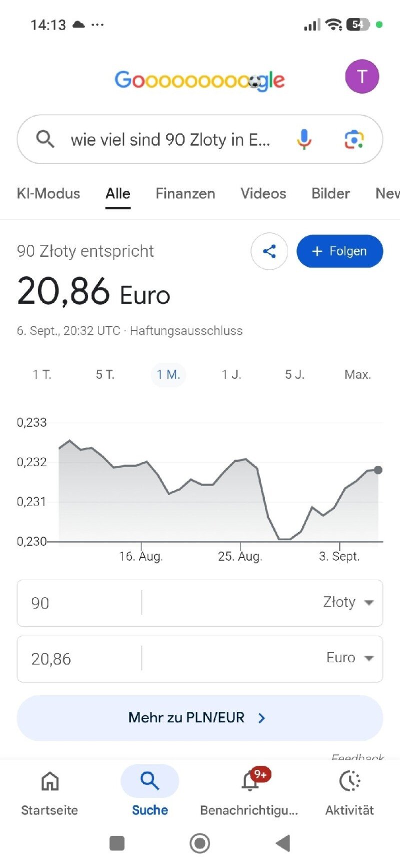This screenshot has height=868, width=400.
Task: Tap the Android back navigation triangle
Action: [283, 843]
